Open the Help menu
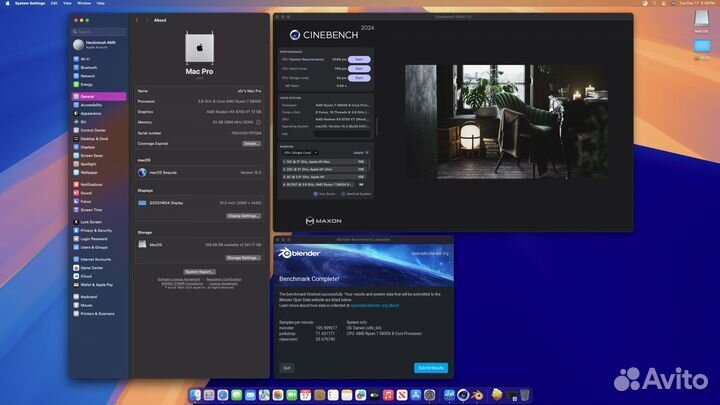Image resolution: width=720 pixels, height=405 pixels. [101, 3]
